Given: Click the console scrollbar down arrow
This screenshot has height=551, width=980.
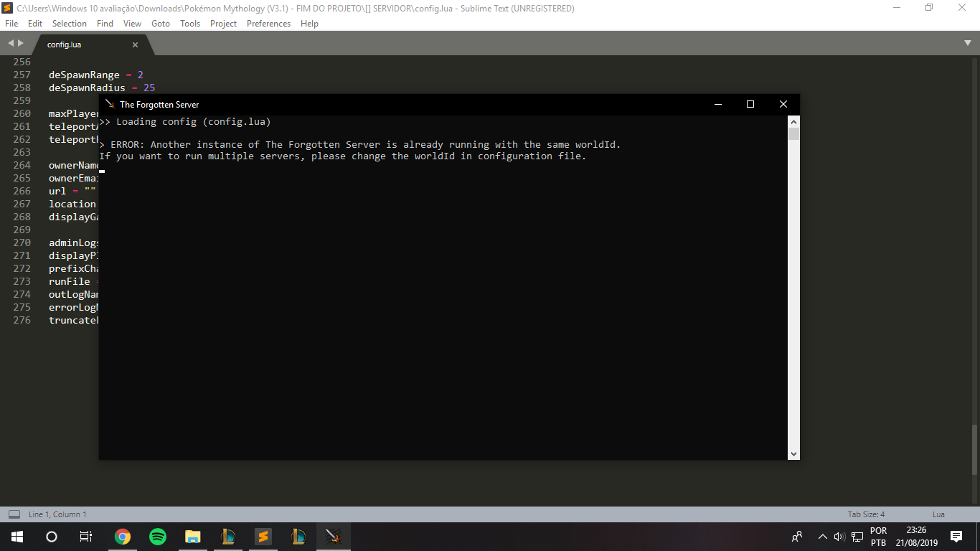Looking at the screenshot, I should point(793,454).
